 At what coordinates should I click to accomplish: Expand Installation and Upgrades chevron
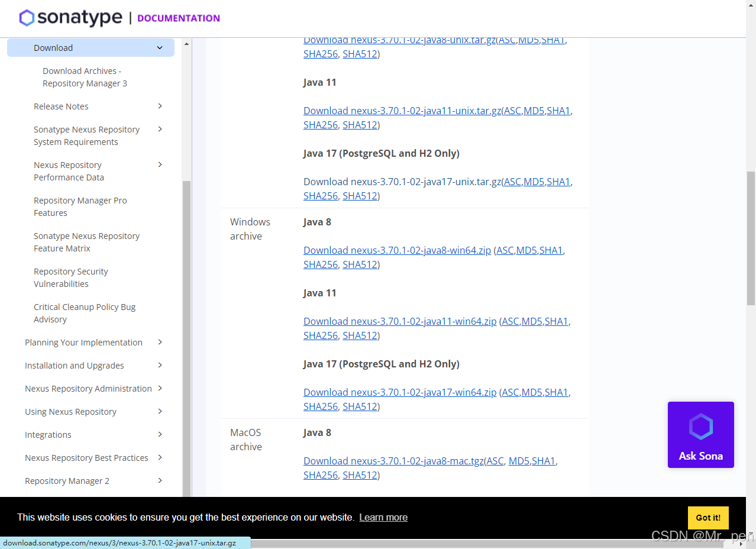160,365
